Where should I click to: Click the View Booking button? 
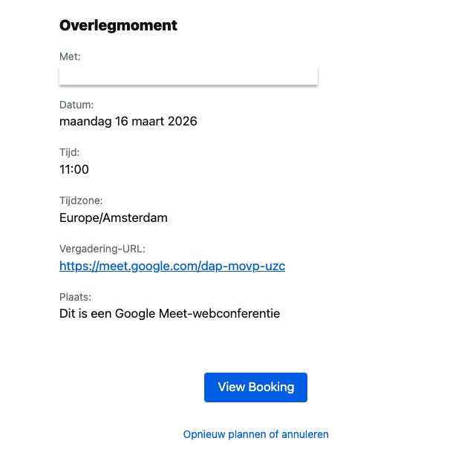[255, 387]
